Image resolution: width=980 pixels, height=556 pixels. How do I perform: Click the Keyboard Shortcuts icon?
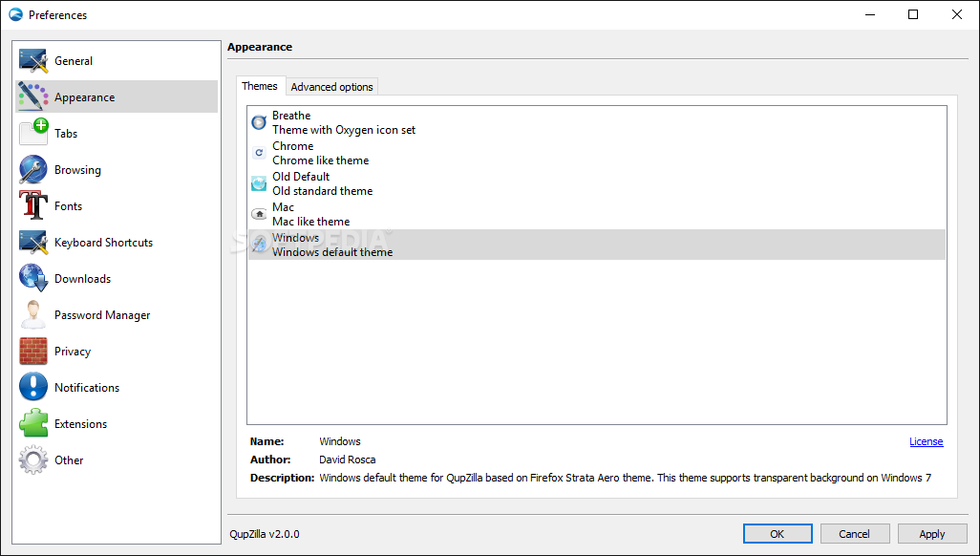coord(33,242)
